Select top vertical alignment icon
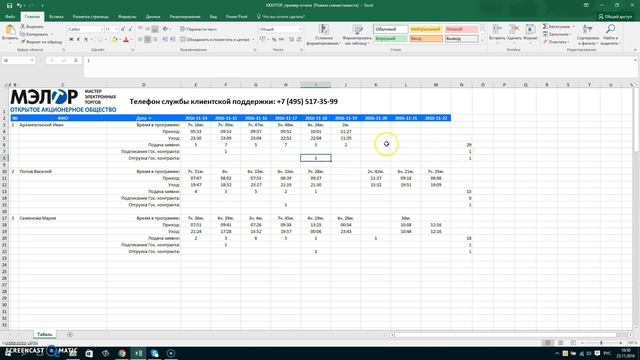Screen dimensions: 640x360 coord(140,29)
